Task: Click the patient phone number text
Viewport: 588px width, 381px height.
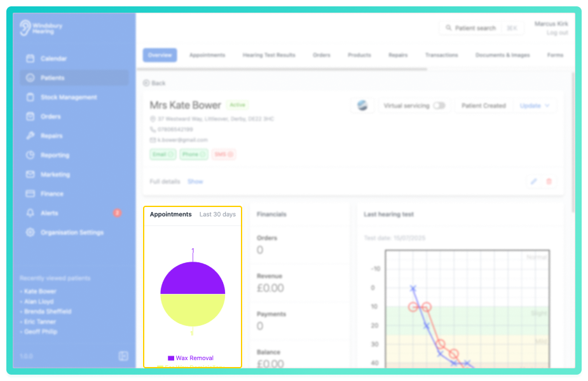Action: pyautogui.click(x=175, y=130)
